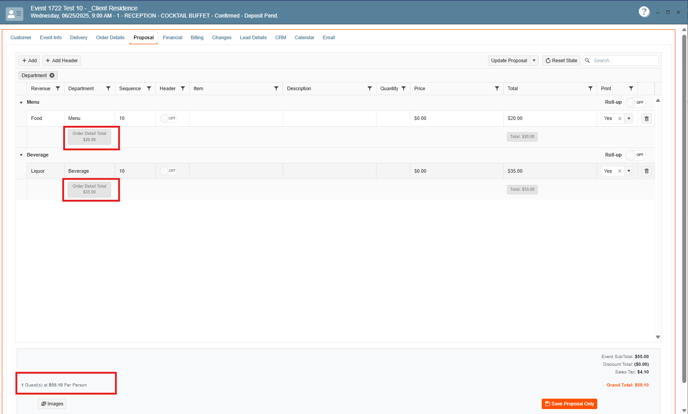This screenshot has height=414, width=688.
Task: Click the Add Header button
Action: click(62, 60)
